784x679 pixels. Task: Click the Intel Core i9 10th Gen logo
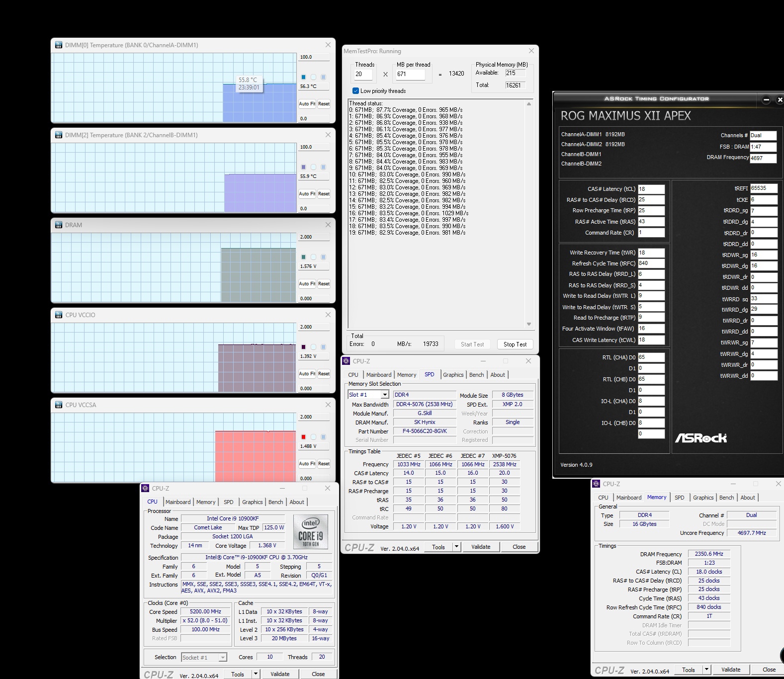[x=311, y=532]
